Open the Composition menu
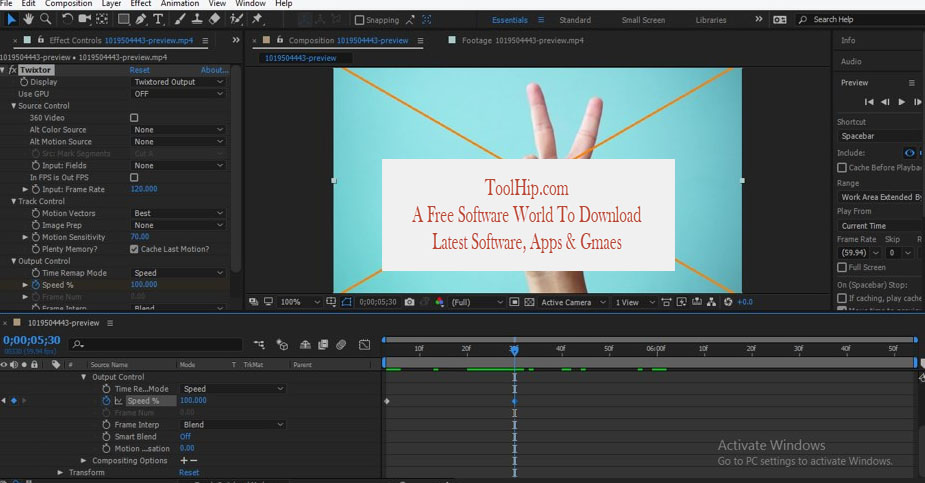The image size is (925, 483). (68, 4)
